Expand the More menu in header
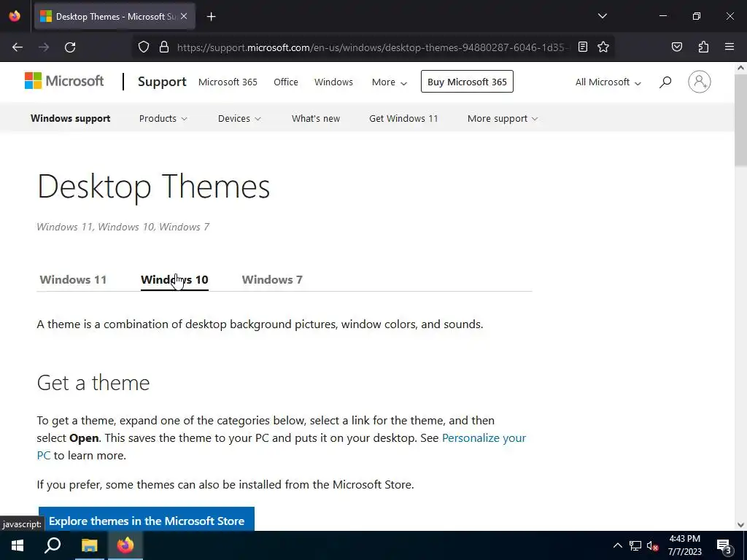This screenshot has width=747, height=560. [x=390, y=82]
